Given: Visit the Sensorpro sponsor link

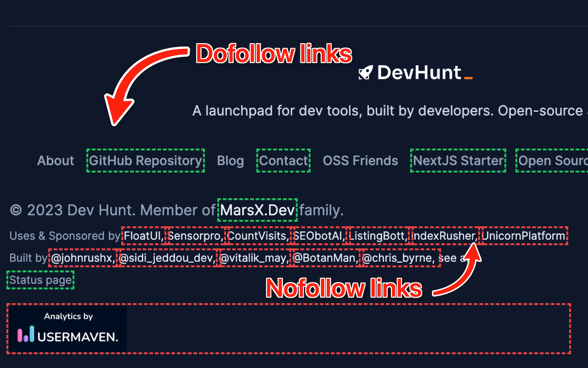Looking at the screenshot, I should (195, 236).
